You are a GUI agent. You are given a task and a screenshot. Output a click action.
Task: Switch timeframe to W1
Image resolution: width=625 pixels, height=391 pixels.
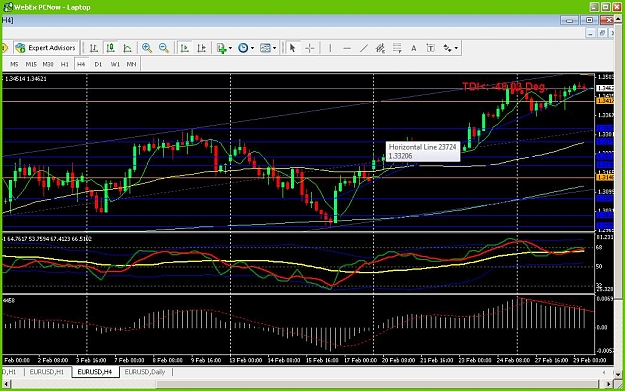pos(115,64)
